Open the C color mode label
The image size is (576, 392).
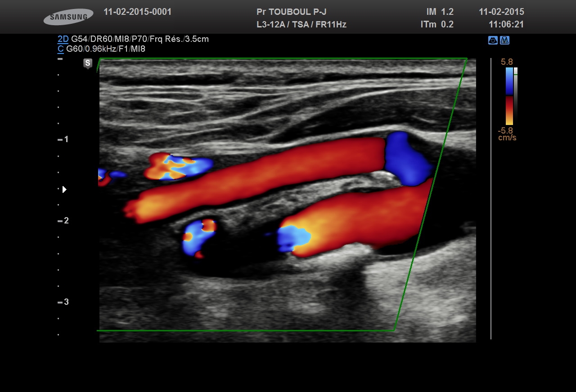pos(60,49)
